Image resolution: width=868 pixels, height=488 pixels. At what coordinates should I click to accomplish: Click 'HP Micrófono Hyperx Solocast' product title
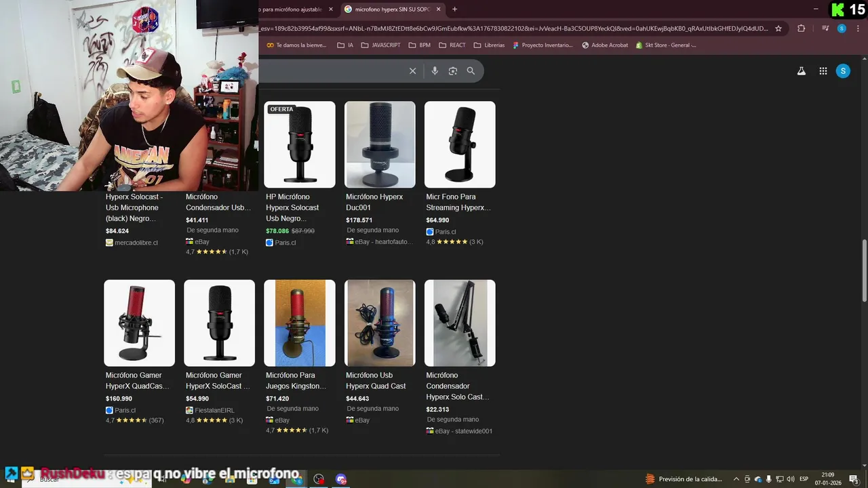[292, 207]
